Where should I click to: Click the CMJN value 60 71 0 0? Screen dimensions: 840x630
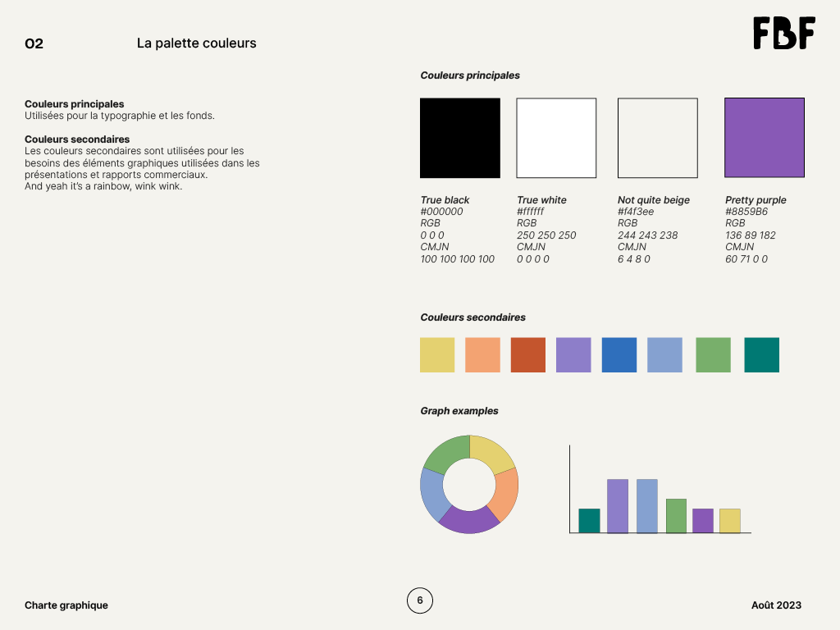[746, 259]
